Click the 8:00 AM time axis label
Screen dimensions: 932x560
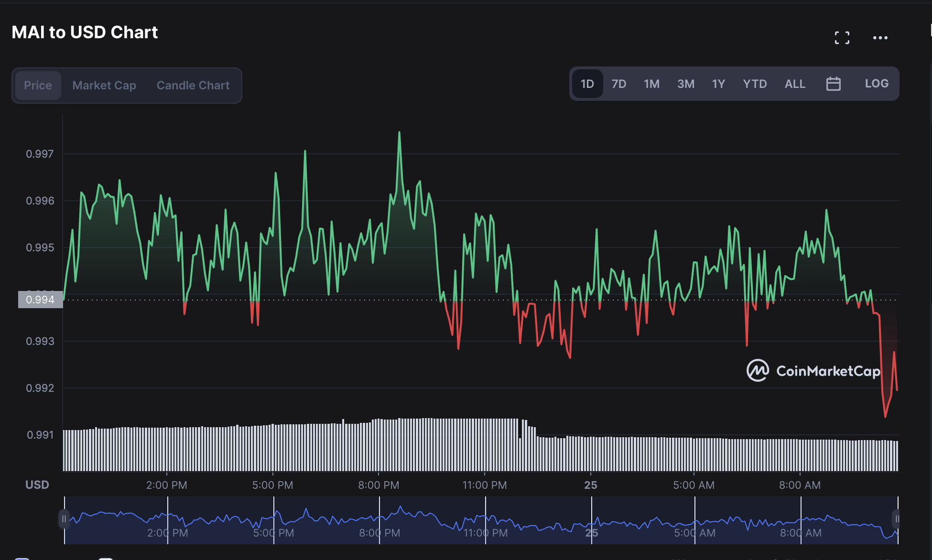click(x=800, y=485)
